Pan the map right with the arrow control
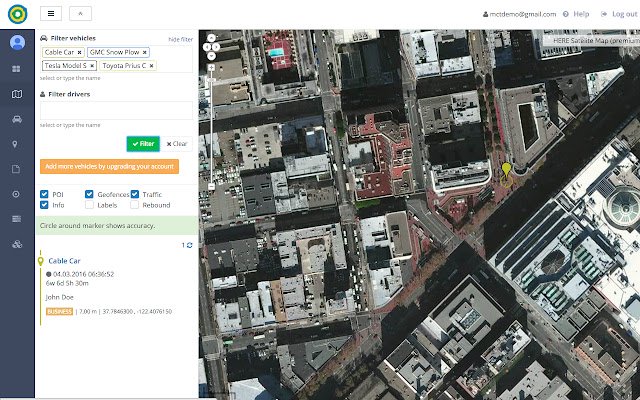The width and height of the screenshot is (640, 400). point(216,47)
